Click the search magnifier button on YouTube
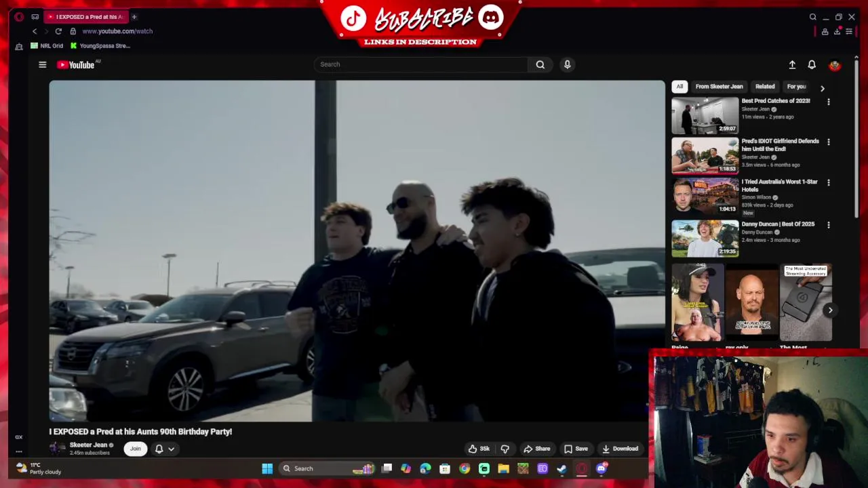This screenshot has height=488, width=868. point(540,64)
